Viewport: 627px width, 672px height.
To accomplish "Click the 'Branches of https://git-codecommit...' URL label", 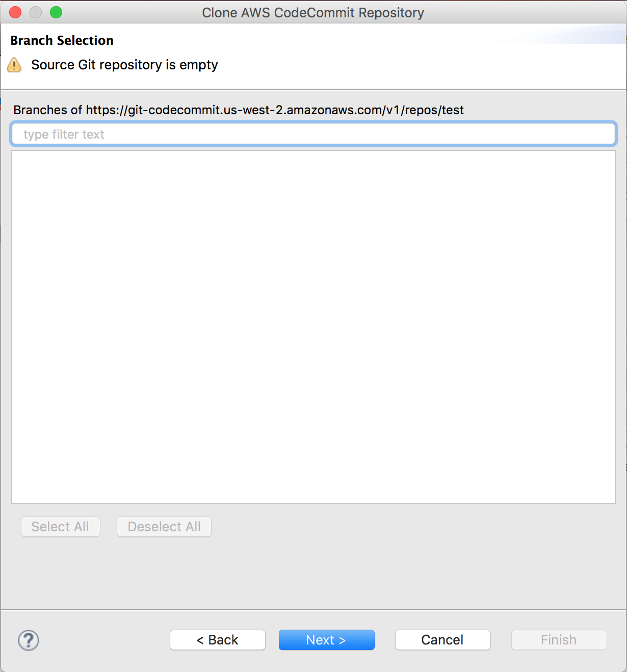I will (239, 110).
